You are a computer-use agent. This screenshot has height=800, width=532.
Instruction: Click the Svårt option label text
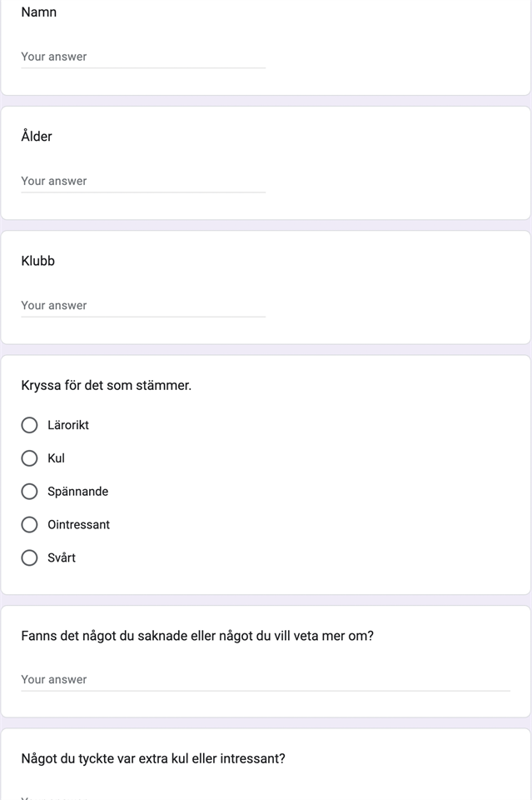pyautogui.click(x=62, y=558)
